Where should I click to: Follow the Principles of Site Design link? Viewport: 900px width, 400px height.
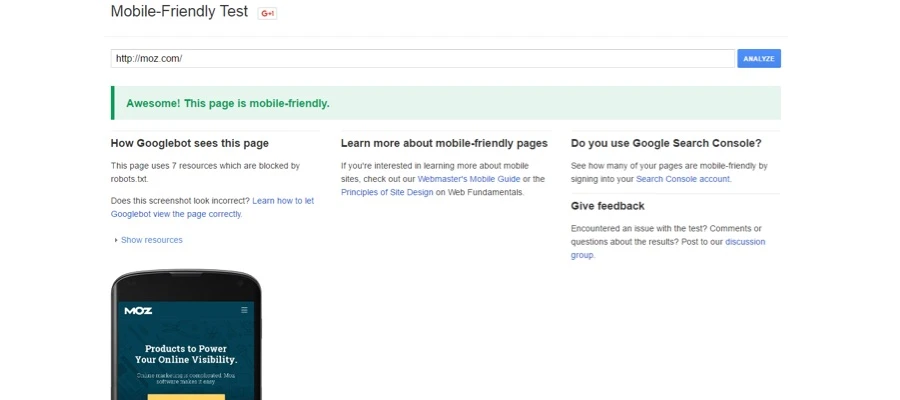[x=387, y=192]
